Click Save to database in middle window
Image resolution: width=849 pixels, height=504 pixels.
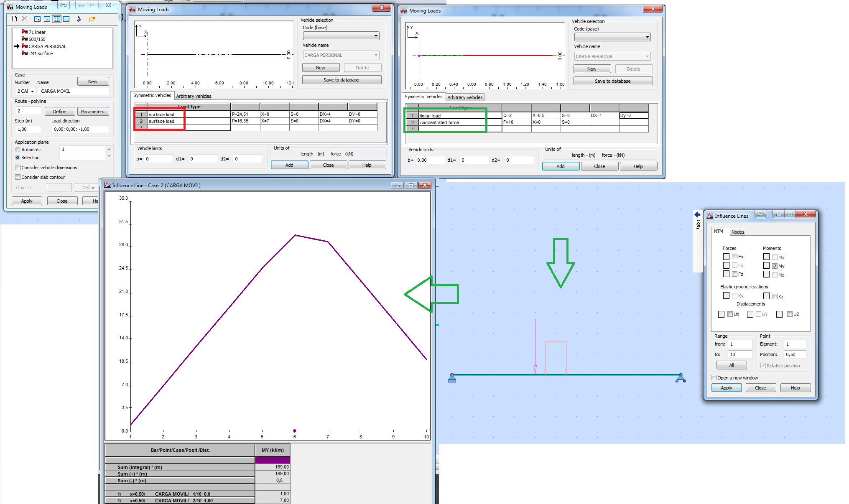[342, 80]
